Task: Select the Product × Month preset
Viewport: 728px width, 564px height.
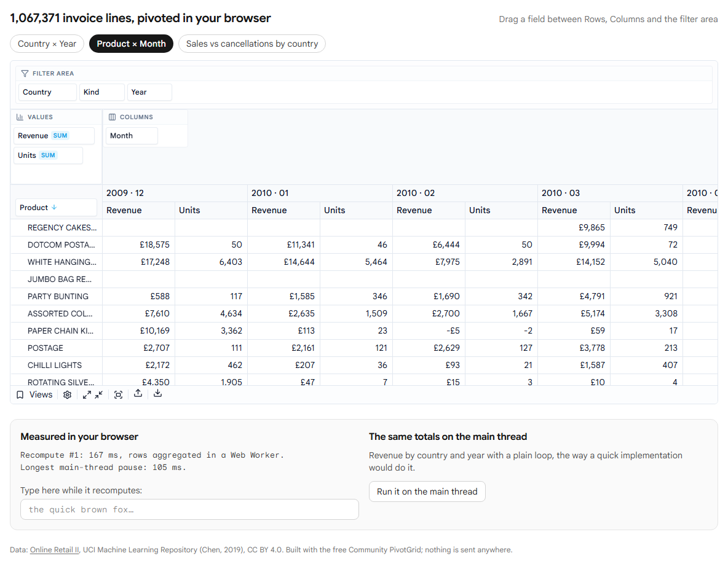Action: pyautogui.click(x=131, y=44)
